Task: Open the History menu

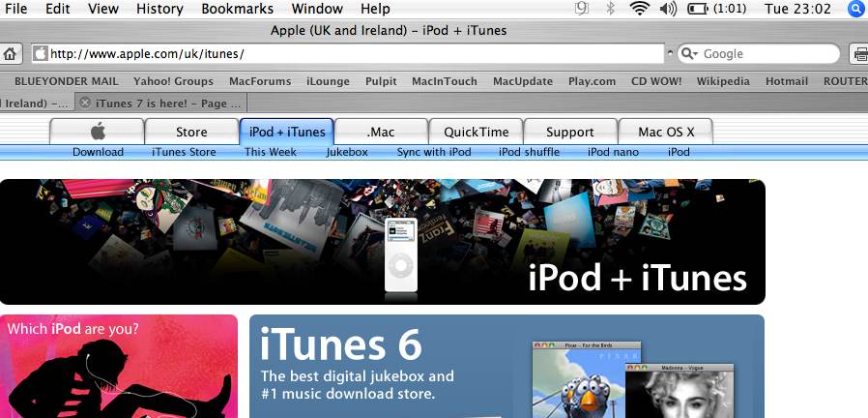Action: pyautogui.click(x=159, y=9)
